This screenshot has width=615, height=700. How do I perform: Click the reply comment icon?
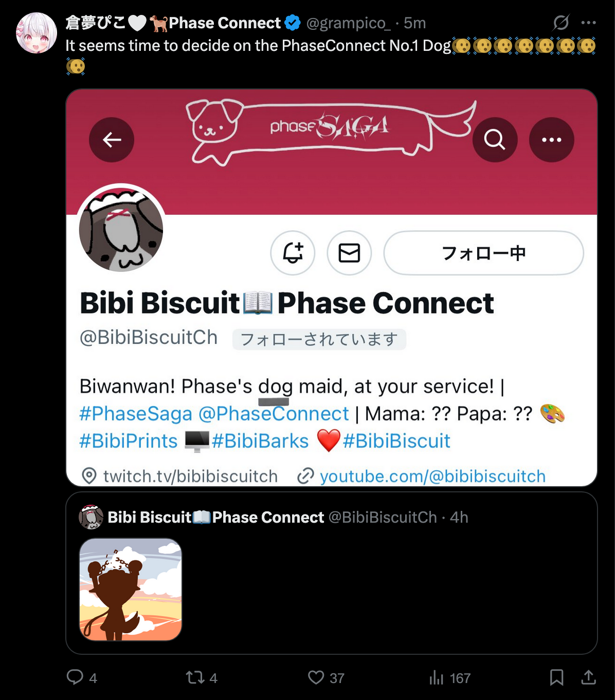(75, 677)
